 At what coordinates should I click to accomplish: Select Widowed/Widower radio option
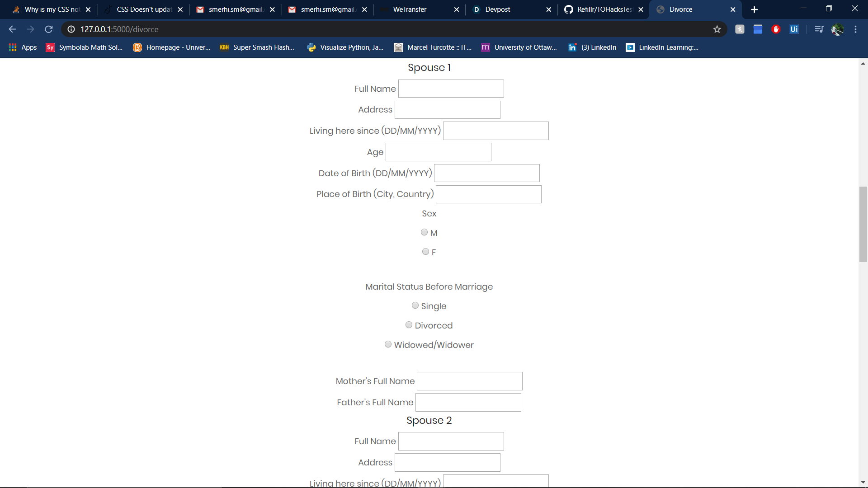pyautogui.click(x=388, y=344)
